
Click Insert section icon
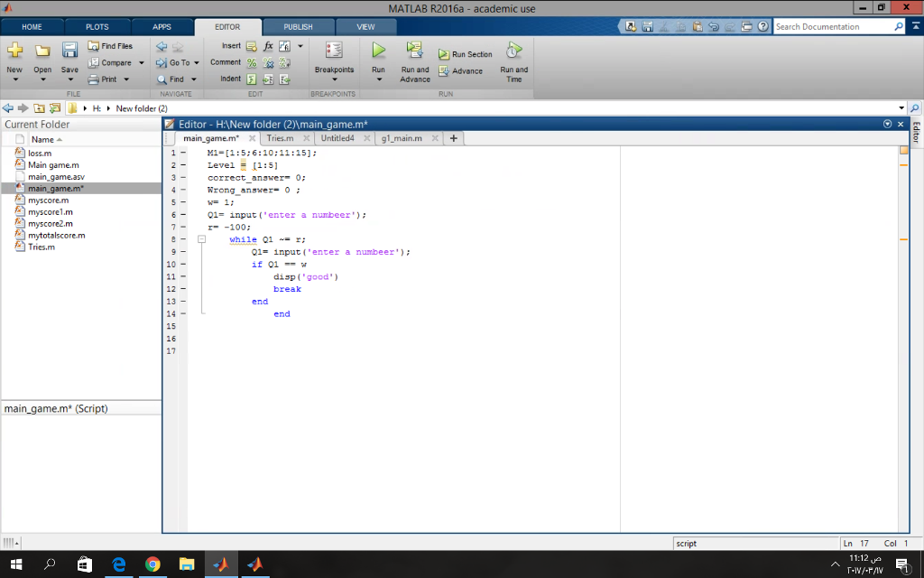252,46
